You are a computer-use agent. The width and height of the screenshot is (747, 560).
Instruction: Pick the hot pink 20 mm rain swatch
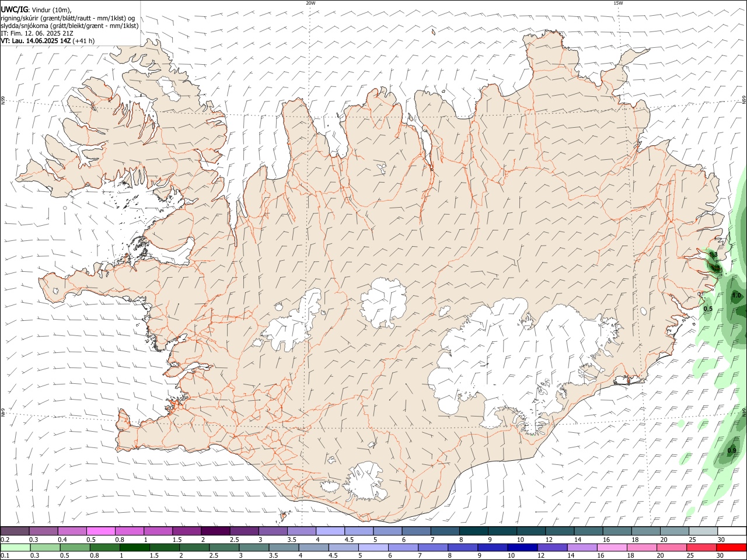pyautogui.click(x=672, y=547)
